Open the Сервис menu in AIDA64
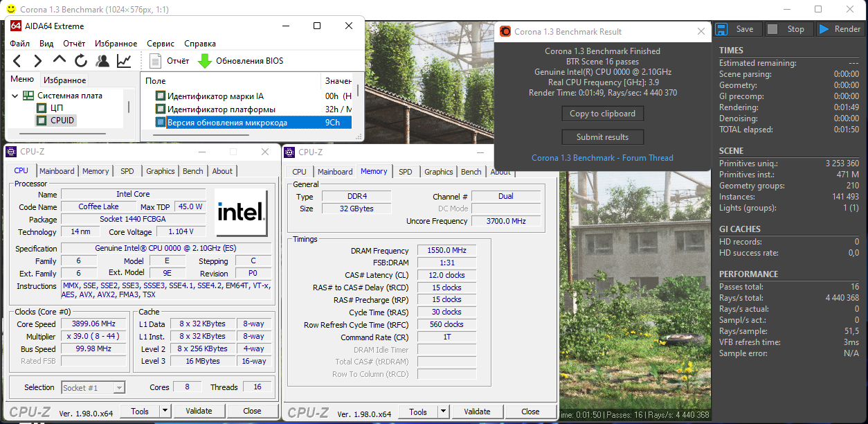 click(161, 44)
